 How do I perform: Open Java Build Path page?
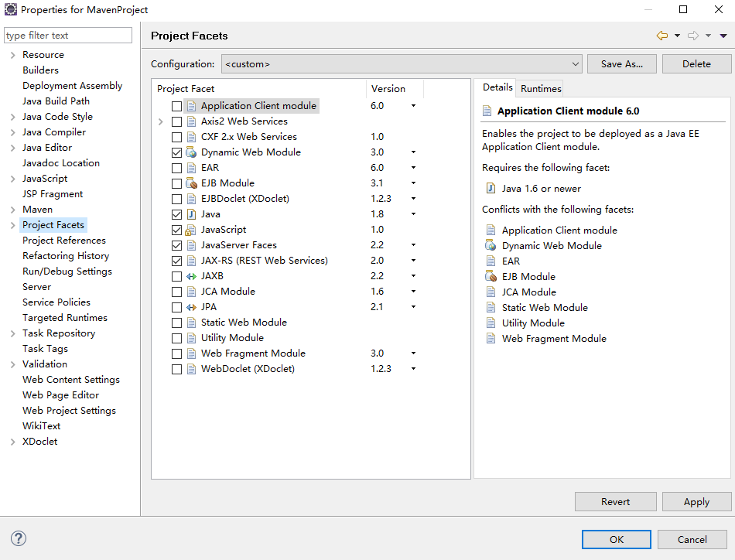coord(56,101)
